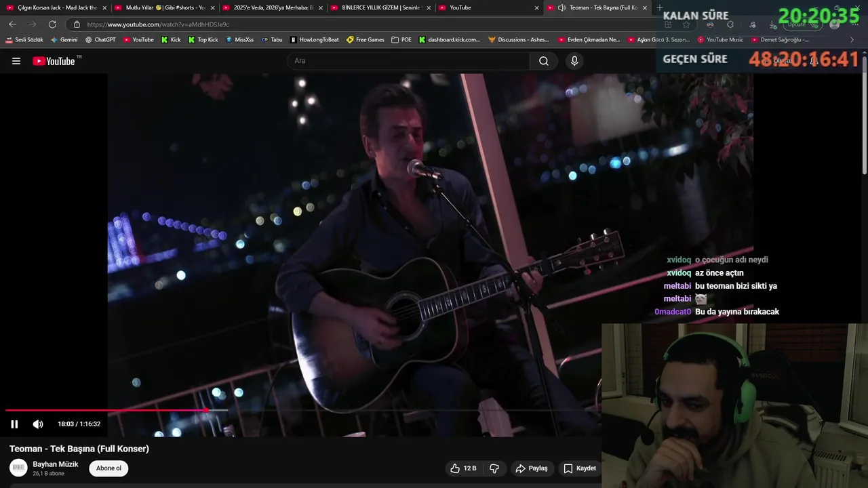Click the video title Teoman - Tek Başına
The image size is (868, 488).
point(79,449)
